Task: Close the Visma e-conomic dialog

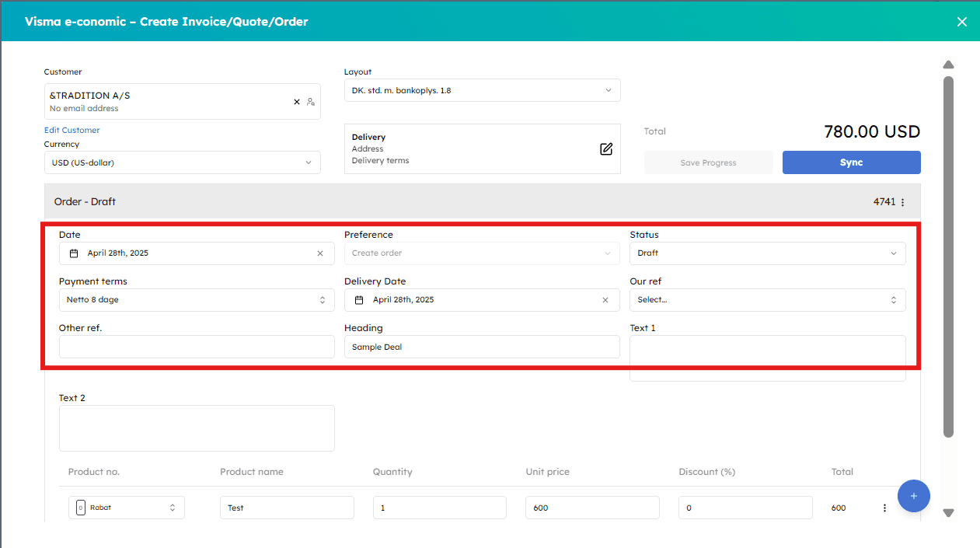Action: 962,22
